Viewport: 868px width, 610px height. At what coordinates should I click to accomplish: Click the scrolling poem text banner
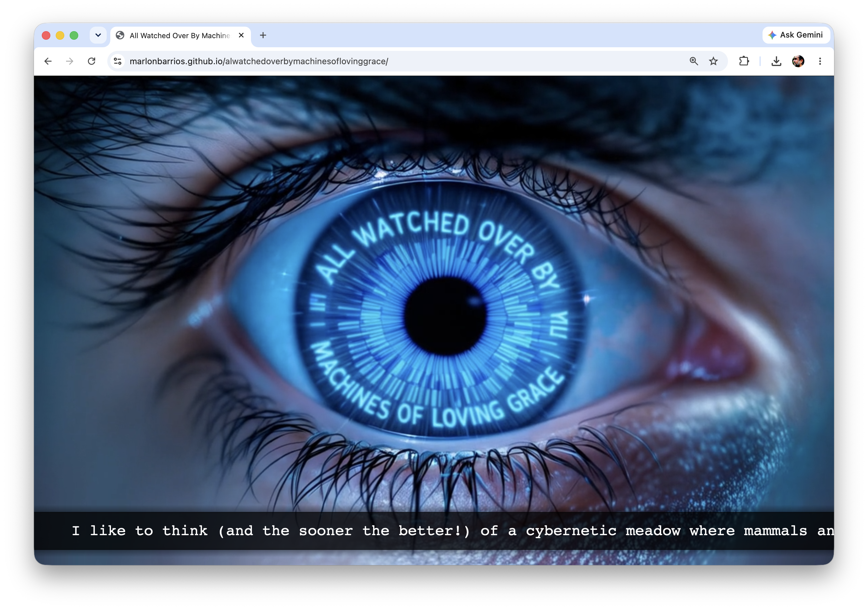click(434, 531)
